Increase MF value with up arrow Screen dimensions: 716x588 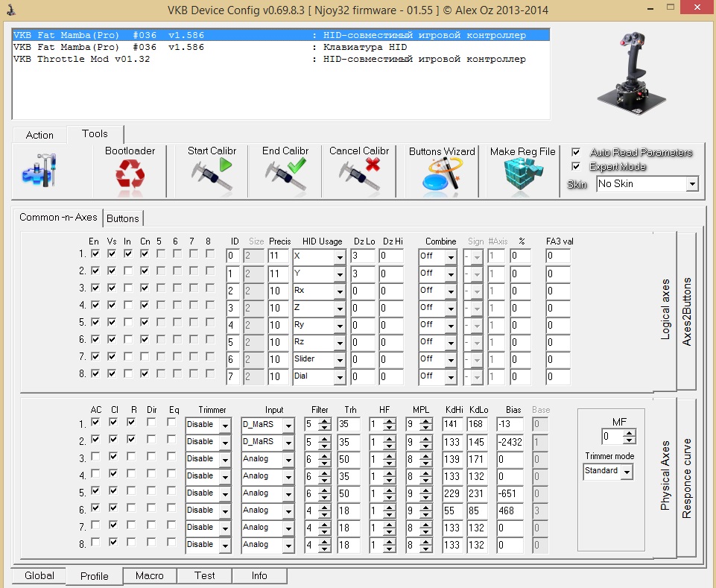630,433
